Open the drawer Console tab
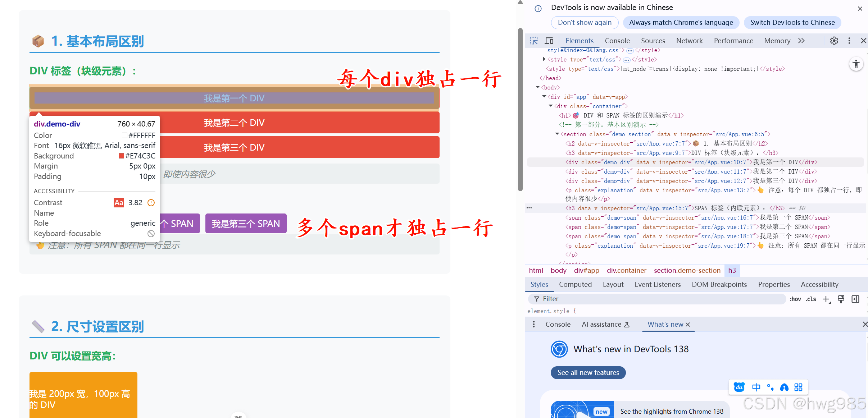This screenshot has width=868, height=418. click(558, 324)
